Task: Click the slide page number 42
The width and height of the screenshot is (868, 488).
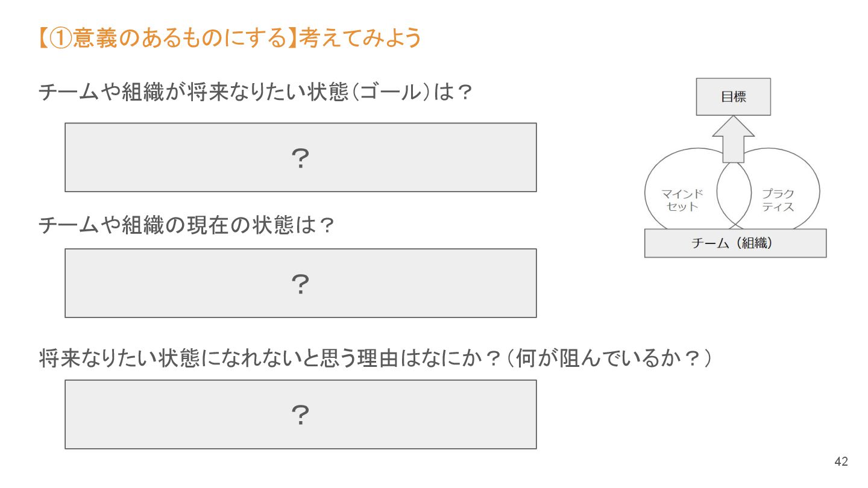Action: (x=841, y=462)
